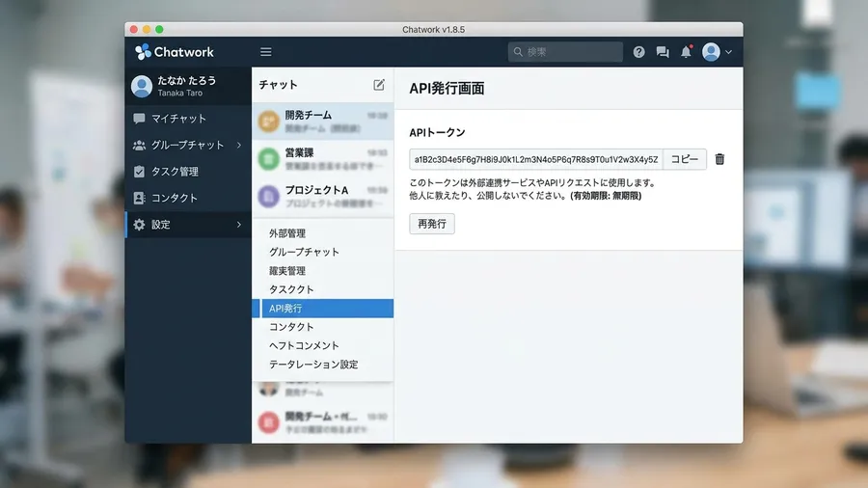Select グループチャット in settings submenu

pyautogui.click(x=323, y=253)
